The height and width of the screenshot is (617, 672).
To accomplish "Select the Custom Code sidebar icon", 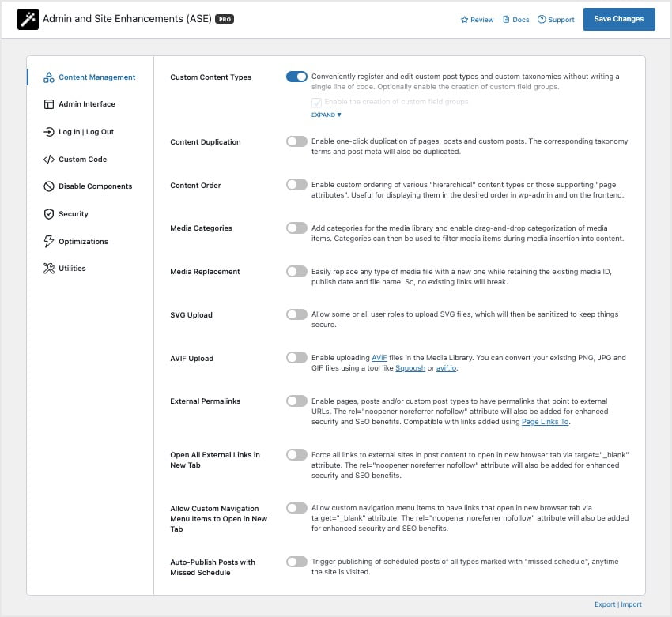I will (49, 159).
